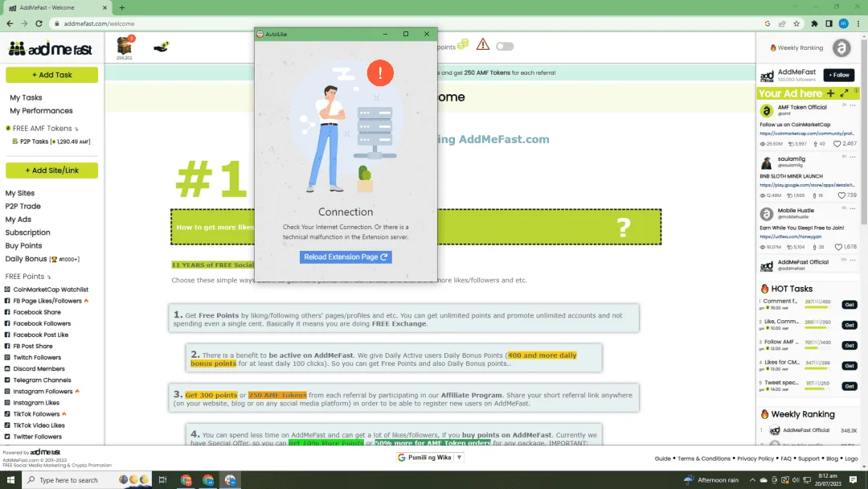
Task: Click the ad info icon on Your Ad banner
Action: pos(856,91)
